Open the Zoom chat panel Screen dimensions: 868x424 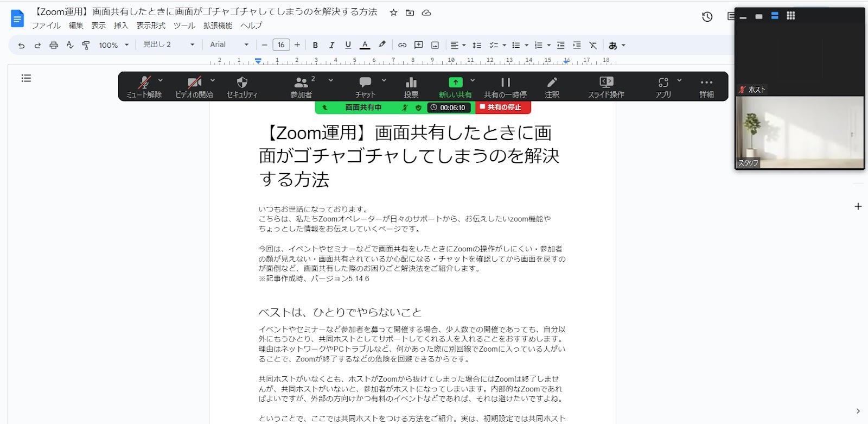pos(365,87)
